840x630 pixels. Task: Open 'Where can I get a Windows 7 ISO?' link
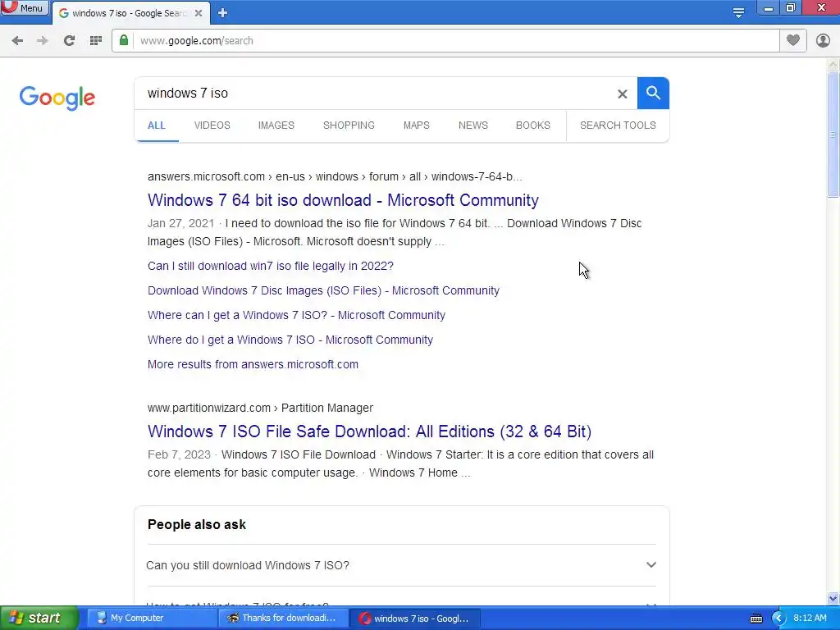tap(296, 316)
